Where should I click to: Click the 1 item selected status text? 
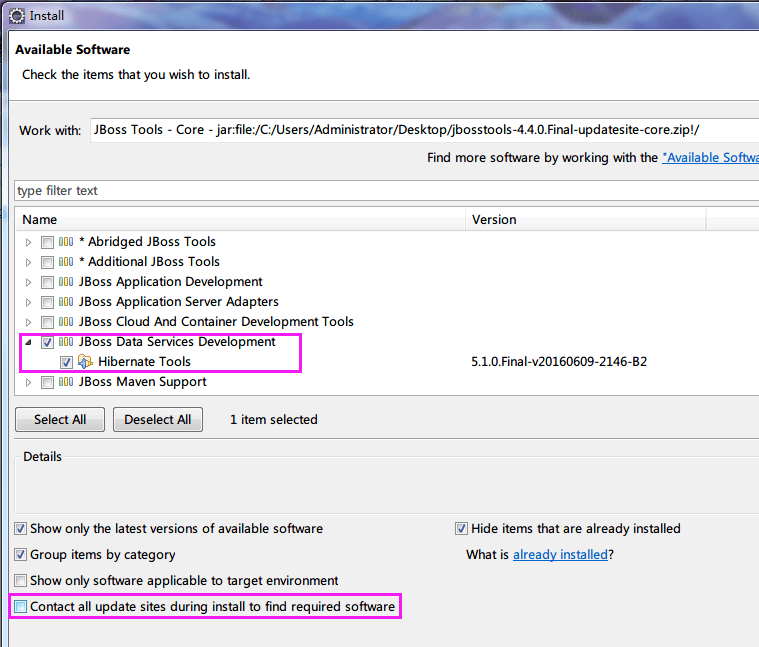coord(273,420)
